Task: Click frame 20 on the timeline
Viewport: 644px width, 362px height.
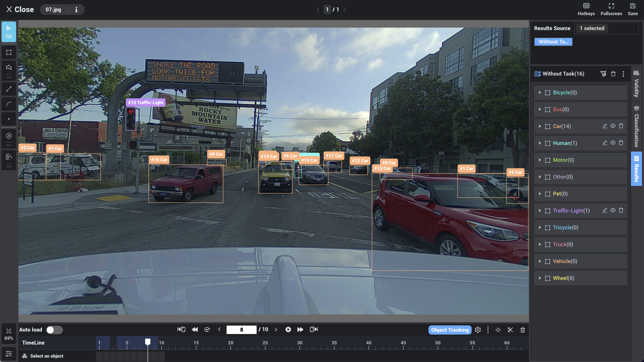Action: 230,343
